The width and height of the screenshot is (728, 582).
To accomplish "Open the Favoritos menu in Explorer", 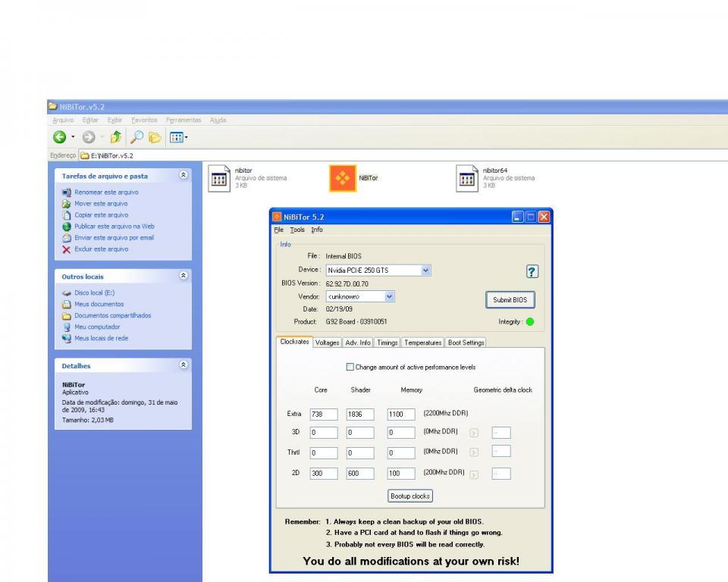I will coord(144,120).
